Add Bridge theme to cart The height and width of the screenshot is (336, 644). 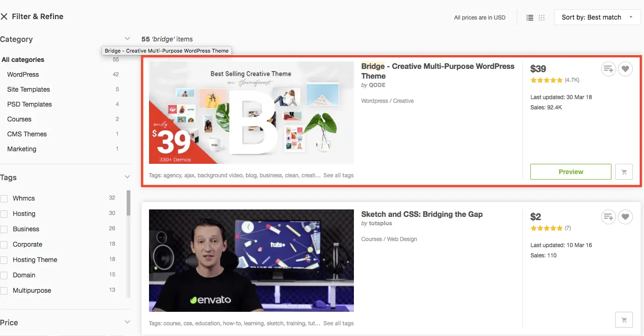pos(624,172)
